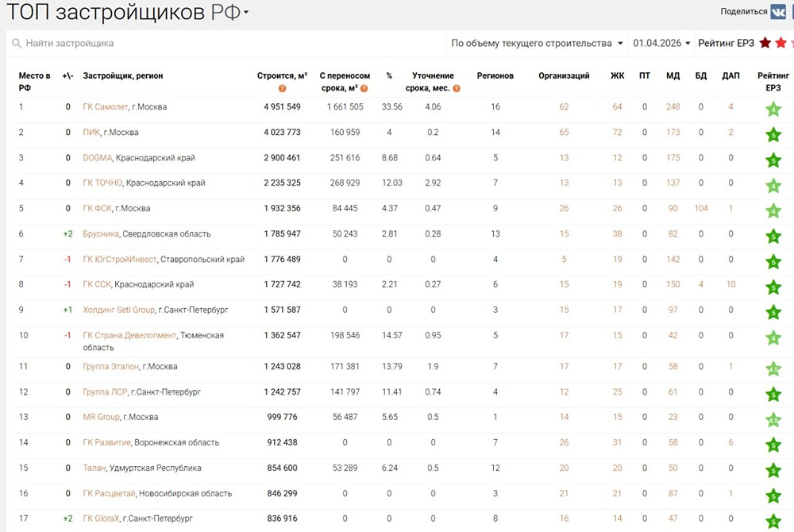Image resolution: width=794 pixels, height=532 pixels.
Task: Click the МД value 173 for ПИК
Action: (673, 132)
